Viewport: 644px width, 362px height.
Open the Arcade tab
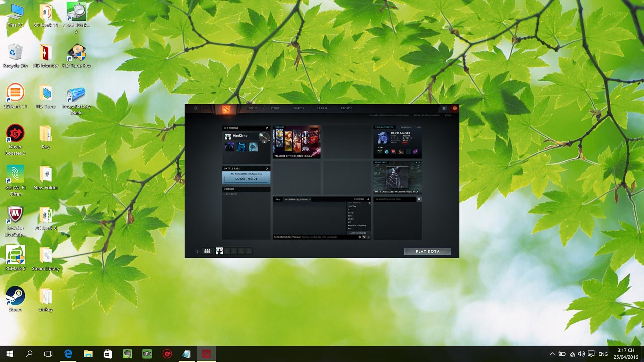click(x=346, y=108)
